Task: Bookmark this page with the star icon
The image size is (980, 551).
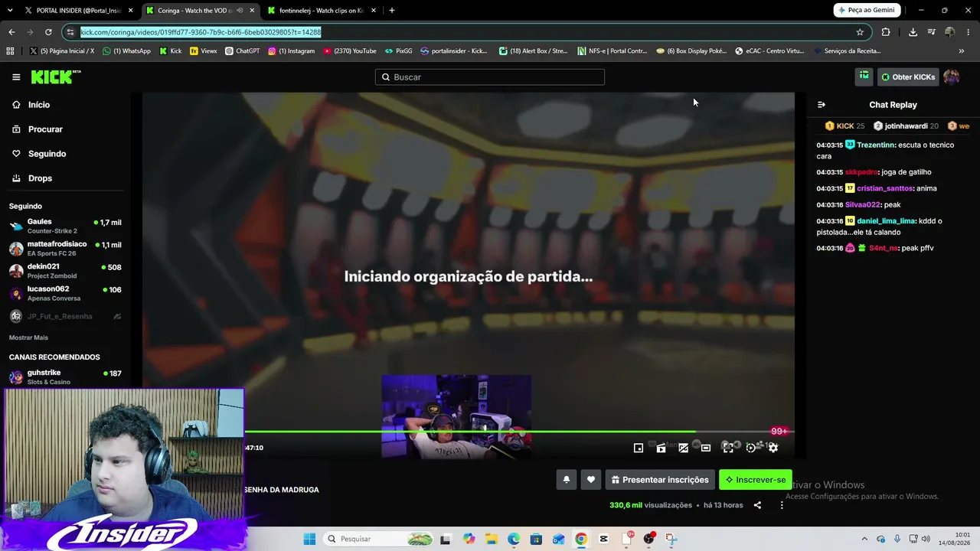Action: coord(860,32)
